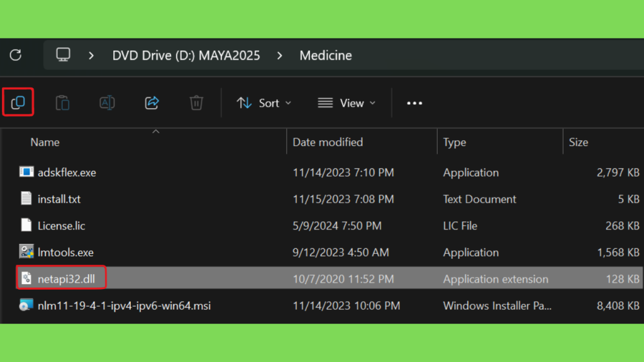Click the date 11/14/2023 10:06 PM
The width and height of the screenshot is (644, 362).
click(x=347, y=306)
